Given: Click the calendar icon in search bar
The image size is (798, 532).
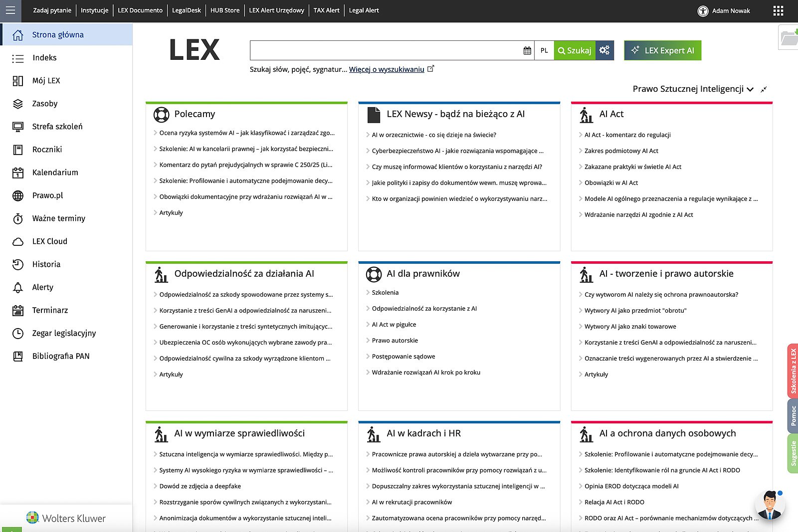Looking at the screenshot, I should tap(527, 50).
